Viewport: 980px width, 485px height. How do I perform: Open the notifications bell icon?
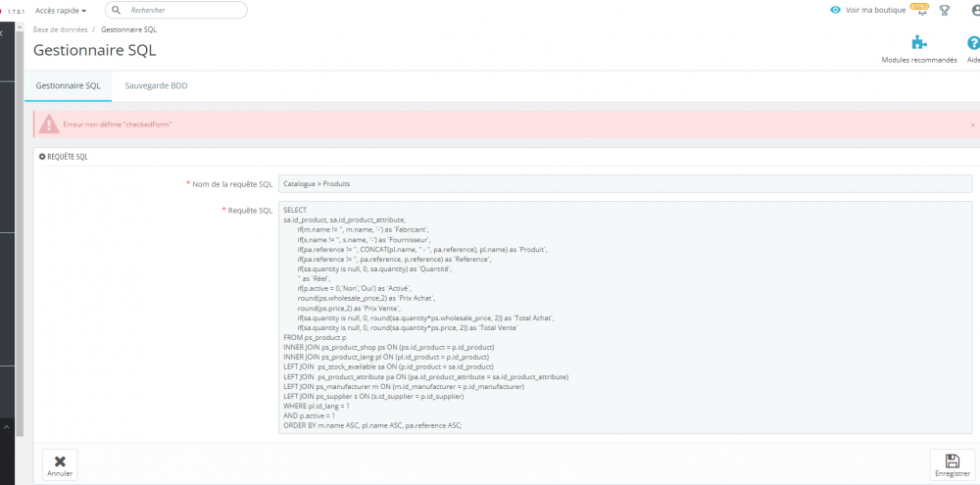click(x=922, y=10)
